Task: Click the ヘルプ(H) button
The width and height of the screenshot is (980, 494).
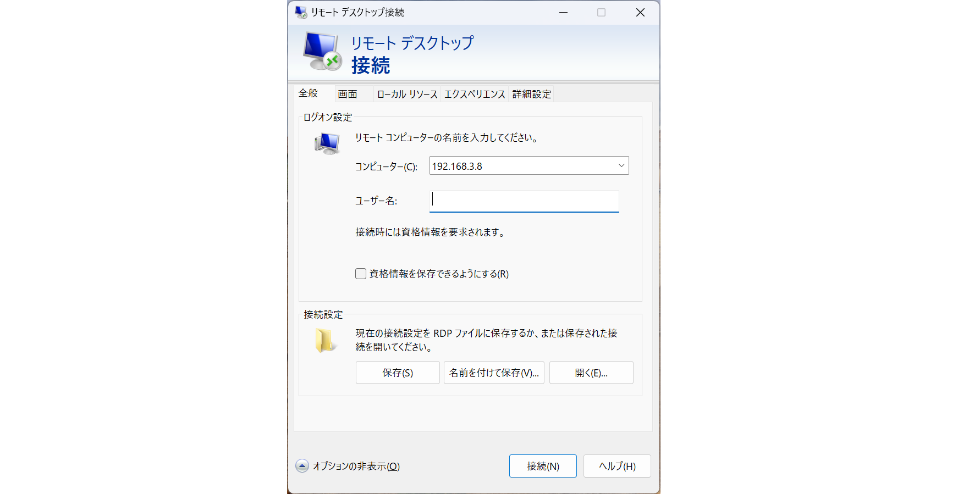Action: pyautogui.click(x=617, y=466)
